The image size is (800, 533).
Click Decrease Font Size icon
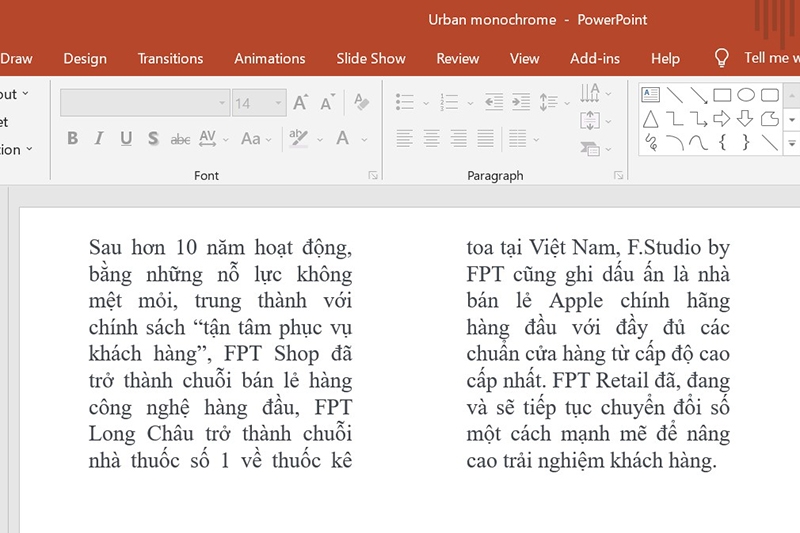pos(328,103)
